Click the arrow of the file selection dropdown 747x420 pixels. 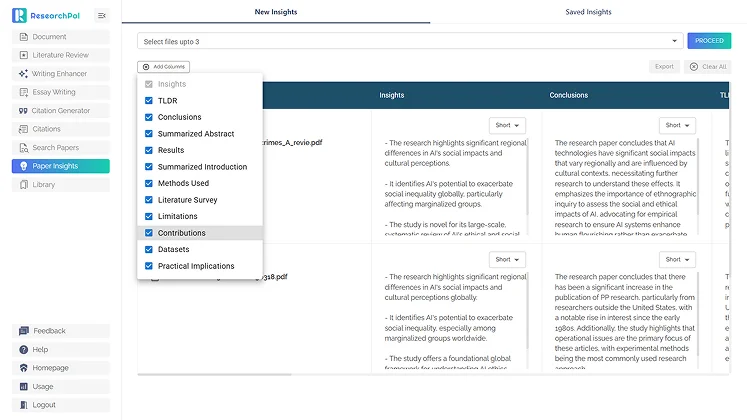tap(674, 41)
